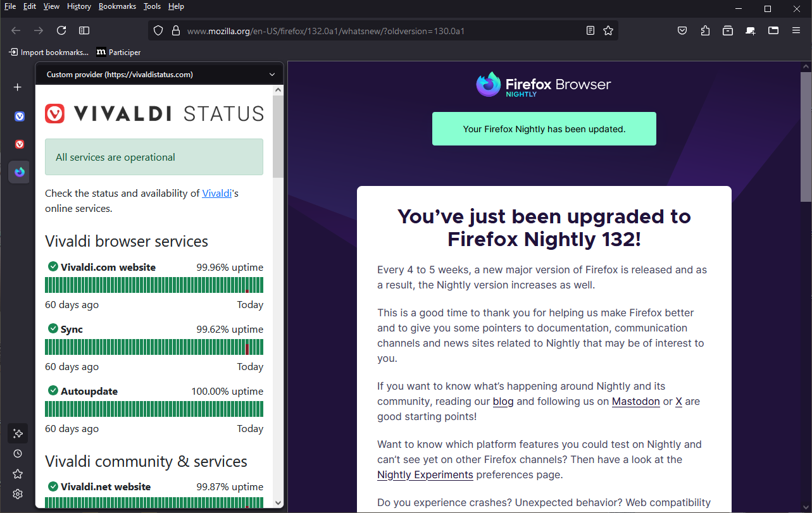Open the Edit menu
The height and width of the screenshot is (513, 812).
pyautogui.click(x=30, y=6)
